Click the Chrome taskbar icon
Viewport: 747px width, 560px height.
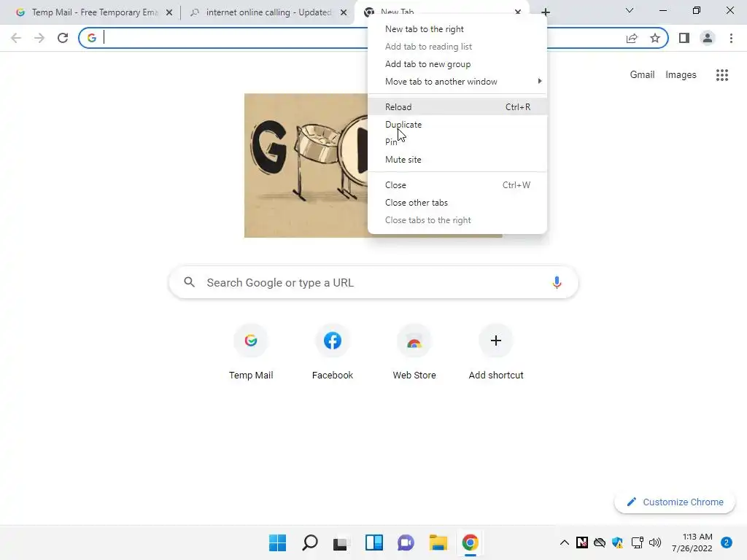click(471, 542)
